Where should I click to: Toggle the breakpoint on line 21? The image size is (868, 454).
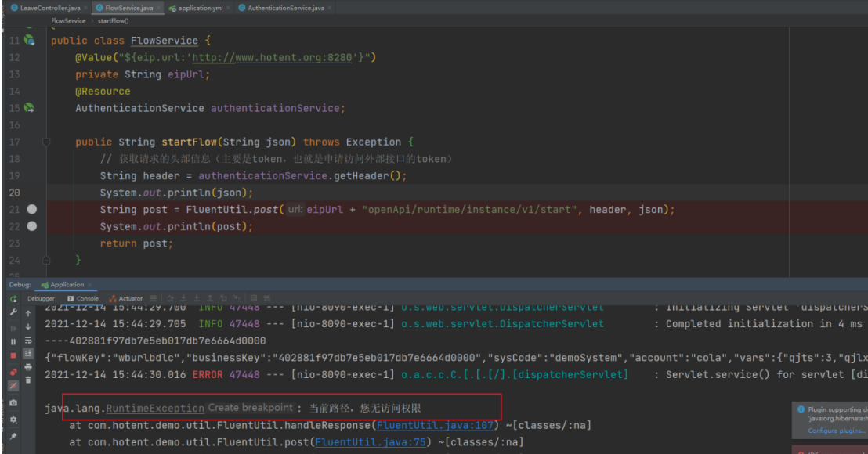(32, 210)
